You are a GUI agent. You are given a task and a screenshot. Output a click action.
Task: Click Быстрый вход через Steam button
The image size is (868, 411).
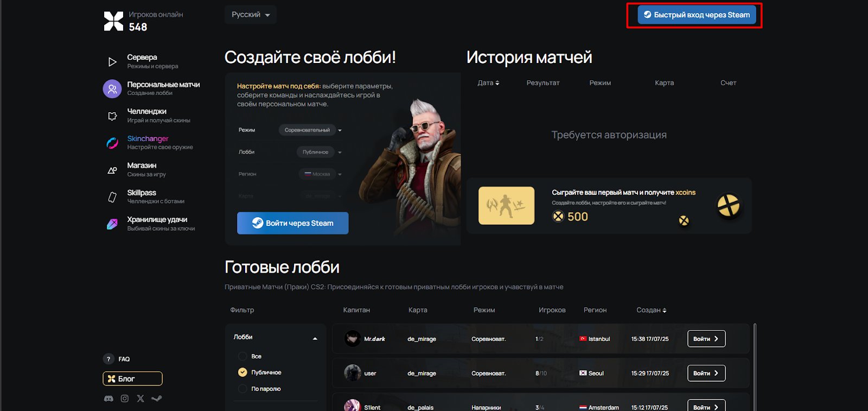[x=697, y=15]
